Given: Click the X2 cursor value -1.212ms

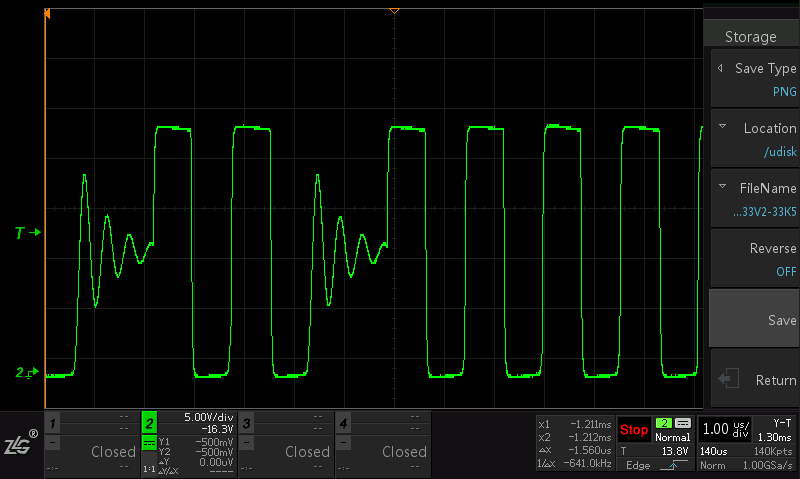Looking at the screenshot, I should (x=590, y=437).
